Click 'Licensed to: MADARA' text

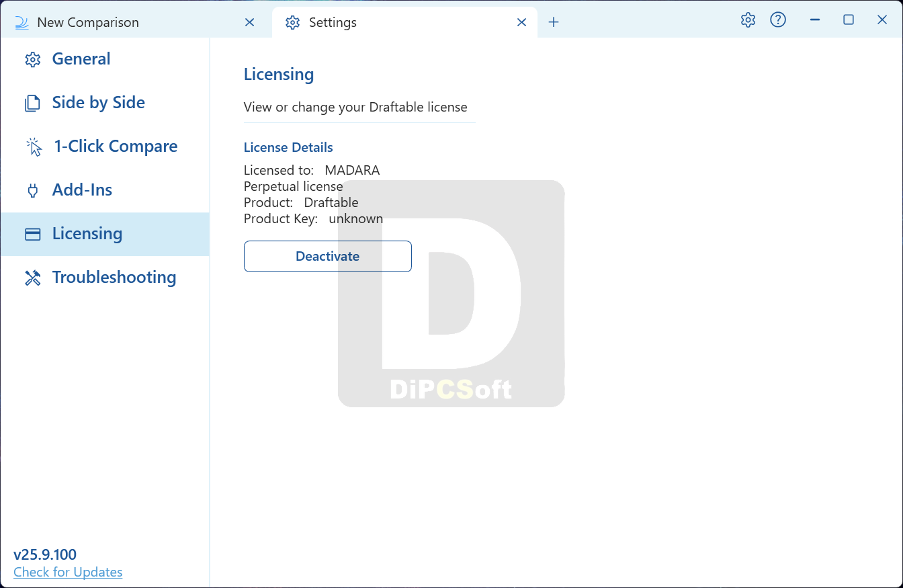point(312,170)
